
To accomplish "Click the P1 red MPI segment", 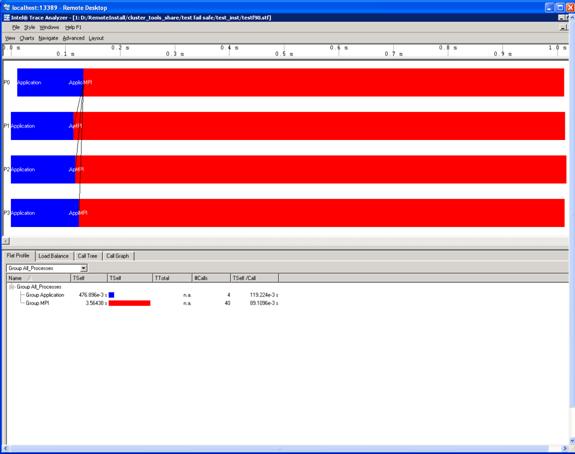I will 319,126.
